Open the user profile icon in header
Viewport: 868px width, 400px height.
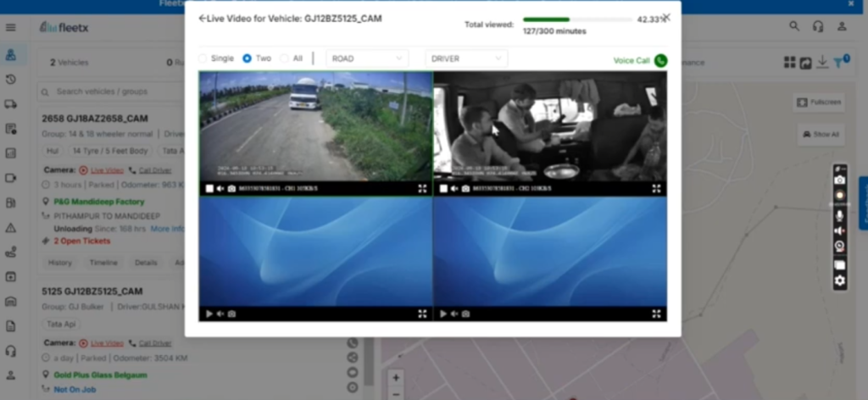[842, 26]
